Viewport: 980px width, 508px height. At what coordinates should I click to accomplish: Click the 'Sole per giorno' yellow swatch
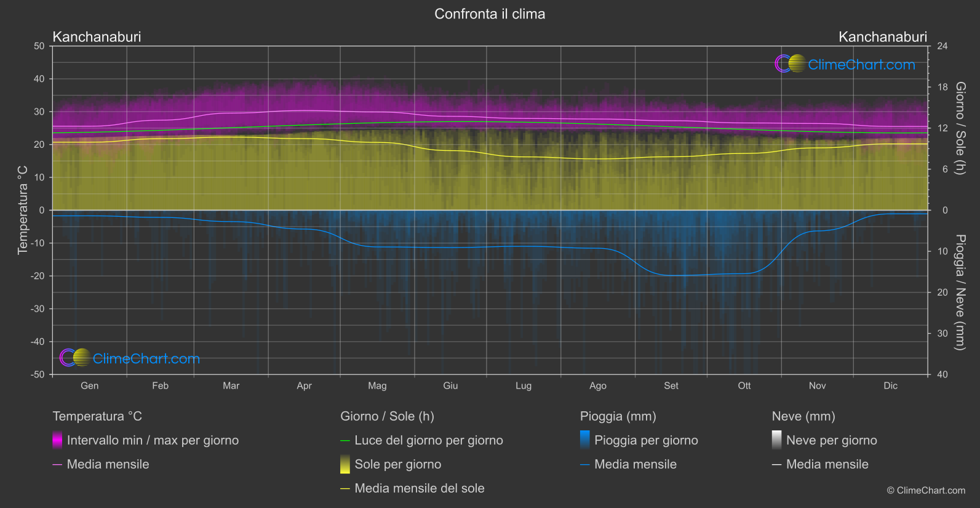[345, 464]
